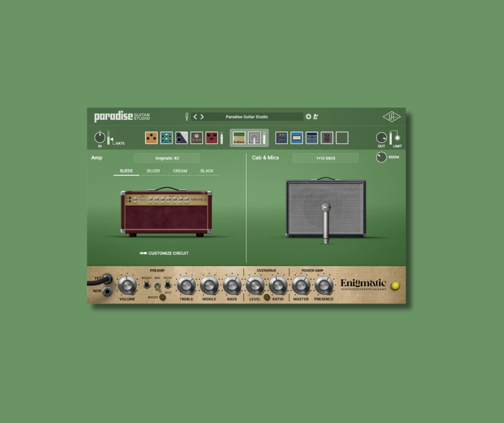Select the dark EQ fader effect slot

click(x=281, y=138)
